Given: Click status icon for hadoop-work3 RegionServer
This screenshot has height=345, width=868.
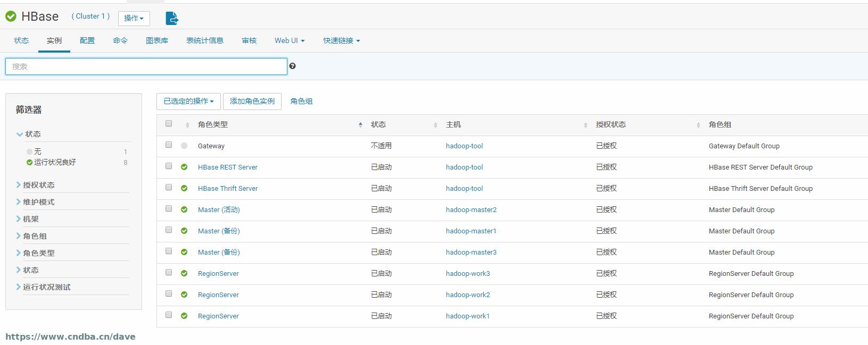Looking at the screenshot, I should tap(184, 273).
